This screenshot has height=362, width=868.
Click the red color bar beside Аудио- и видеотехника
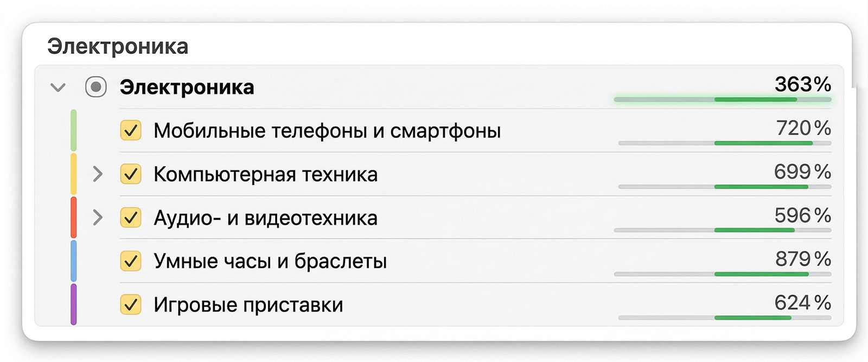pyautogui.click(x=74, y=217)
